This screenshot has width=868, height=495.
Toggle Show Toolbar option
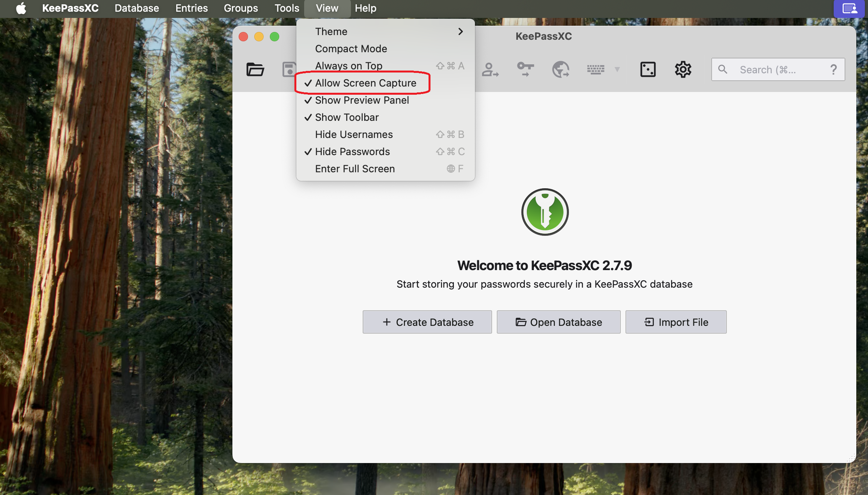tap(385, 117)
